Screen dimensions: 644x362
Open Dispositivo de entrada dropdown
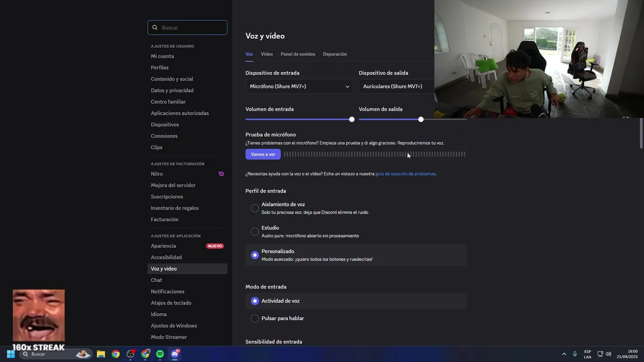tap(299, 86)
